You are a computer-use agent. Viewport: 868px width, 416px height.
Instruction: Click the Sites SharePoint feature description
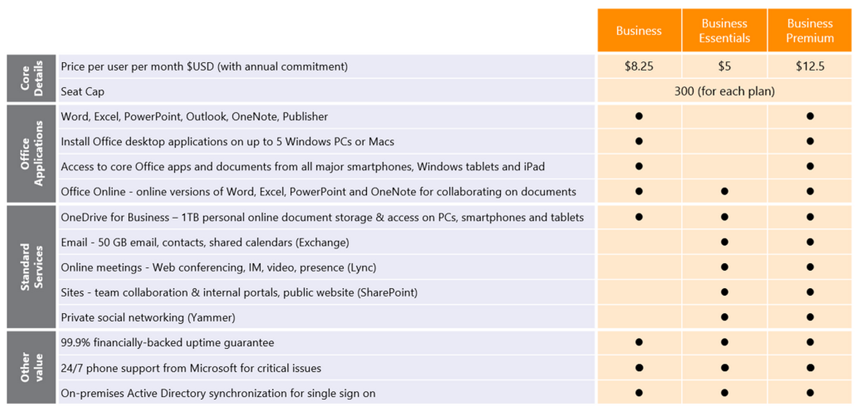(239, 293)
